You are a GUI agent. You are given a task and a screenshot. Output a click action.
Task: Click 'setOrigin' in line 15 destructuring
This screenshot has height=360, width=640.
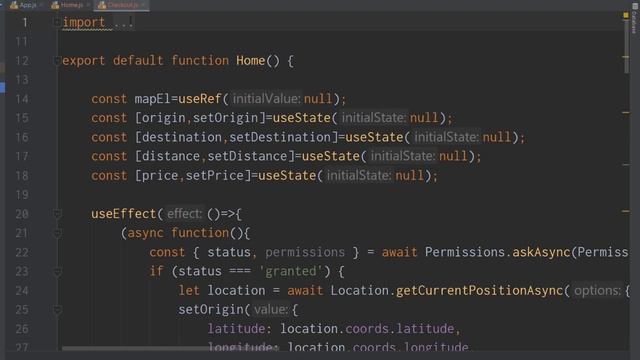point(226,118)
